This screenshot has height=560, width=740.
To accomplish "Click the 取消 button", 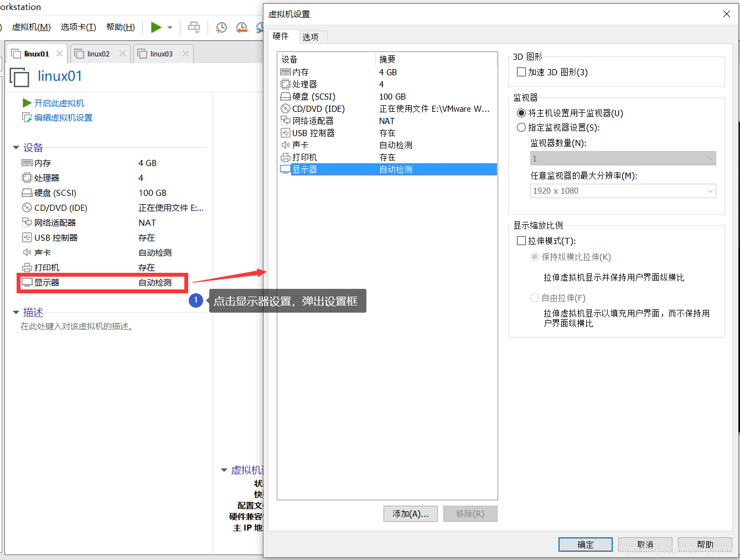I will point(645,545).
